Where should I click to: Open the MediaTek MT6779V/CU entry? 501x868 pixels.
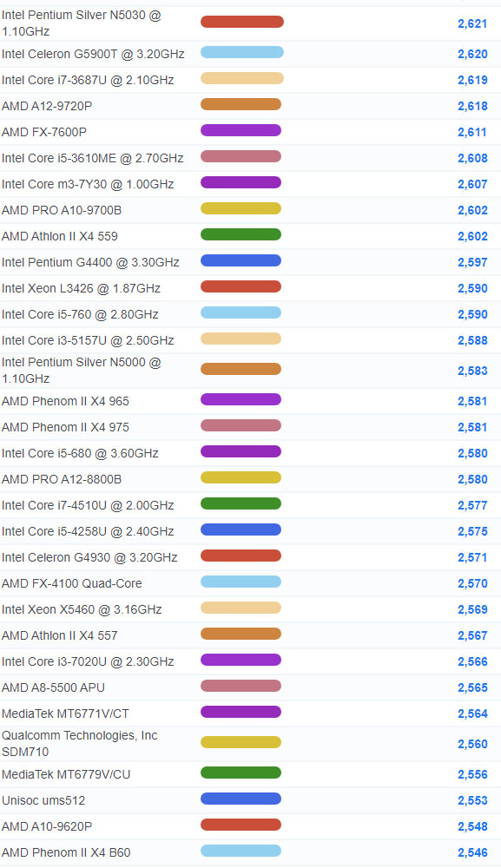click(x=67, y=774)
